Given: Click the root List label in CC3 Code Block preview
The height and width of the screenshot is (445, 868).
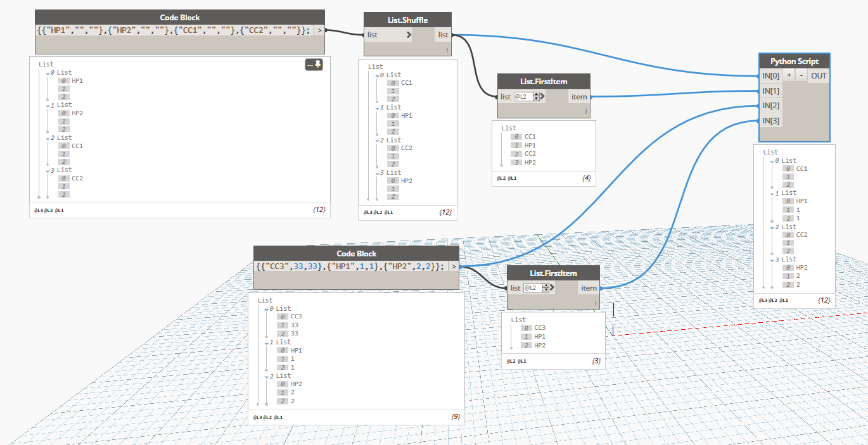Looking at the screenshot, I should tap(265, 300).
